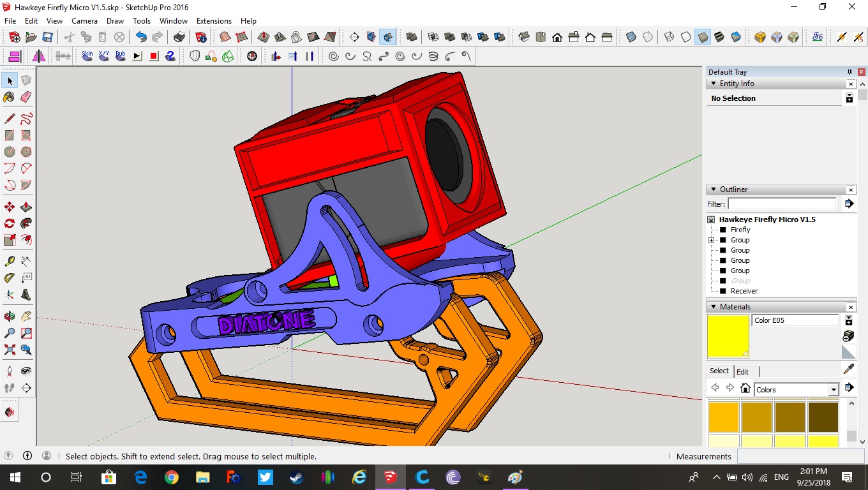This screenshot has width=868, height=490.
Task: Click the materials Back arrow
Action: 715,389
